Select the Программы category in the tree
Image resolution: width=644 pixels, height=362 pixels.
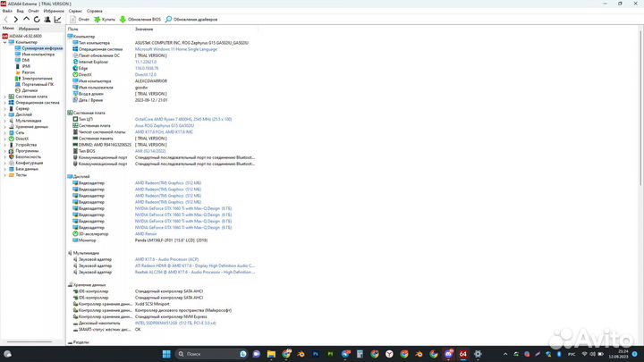click(x=27, y=151)
